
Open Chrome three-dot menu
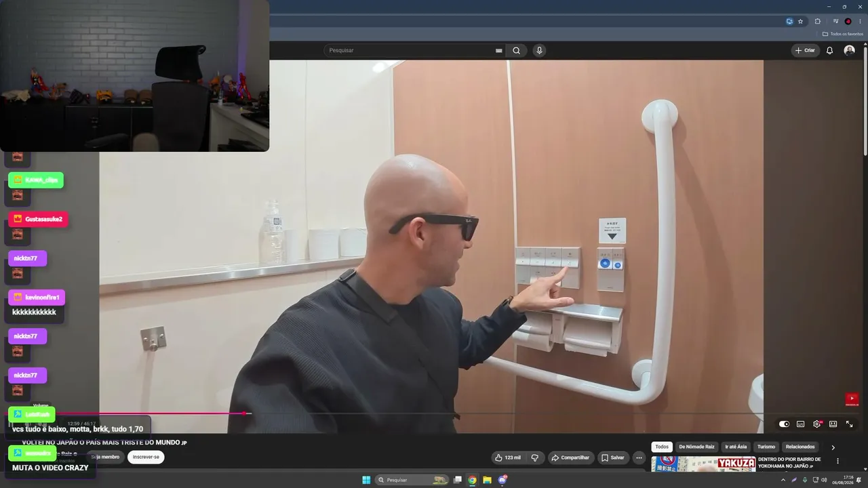(x=860, y=21)
